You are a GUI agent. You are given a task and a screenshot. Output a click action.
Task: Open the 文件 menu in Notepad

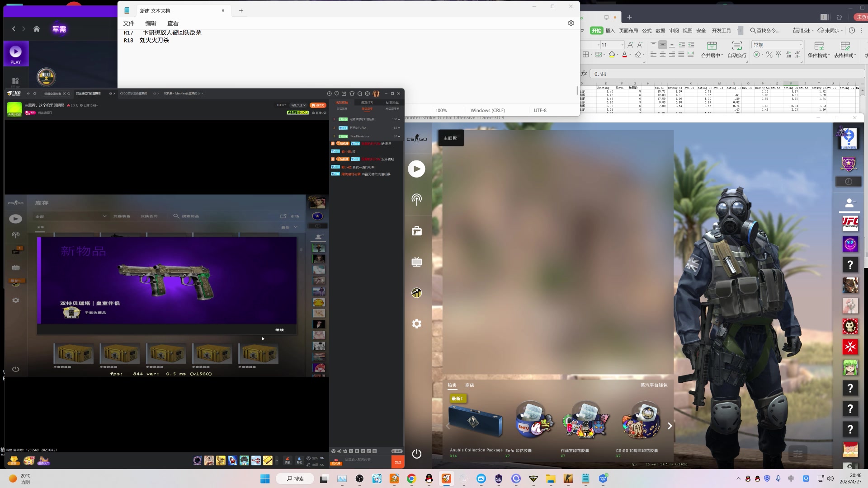coord(129,23)
